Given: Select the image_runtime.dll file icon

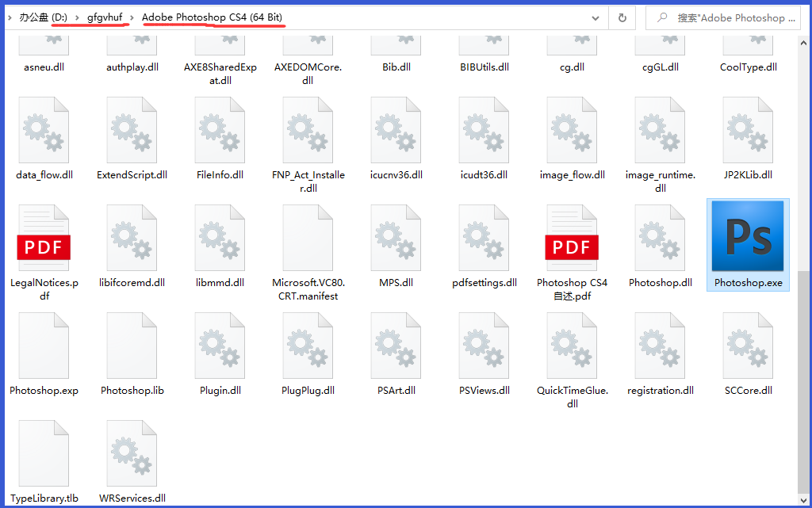Looking at the screenshot, I should click(660, 130).
